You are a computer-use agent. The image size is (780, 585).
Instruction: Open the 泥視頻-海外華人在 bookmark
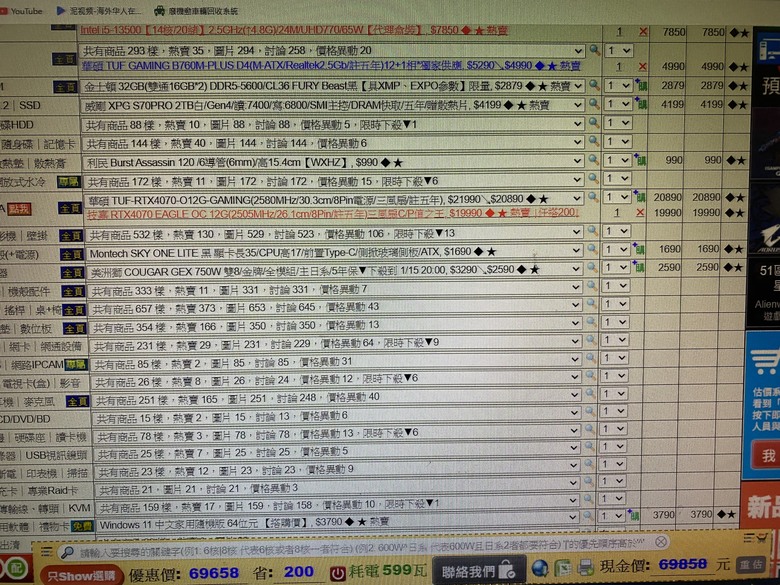99,10
